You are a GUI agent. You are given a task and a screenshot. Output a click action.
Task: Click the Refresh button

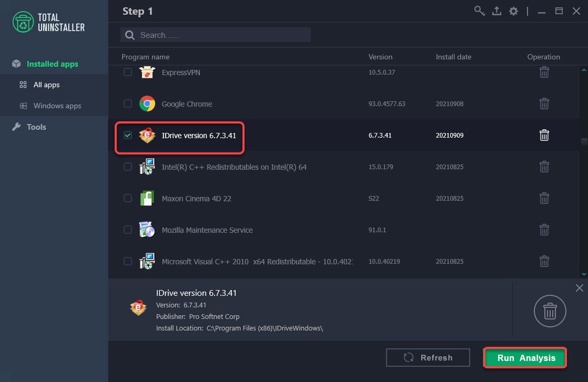[x=428, y=358]
